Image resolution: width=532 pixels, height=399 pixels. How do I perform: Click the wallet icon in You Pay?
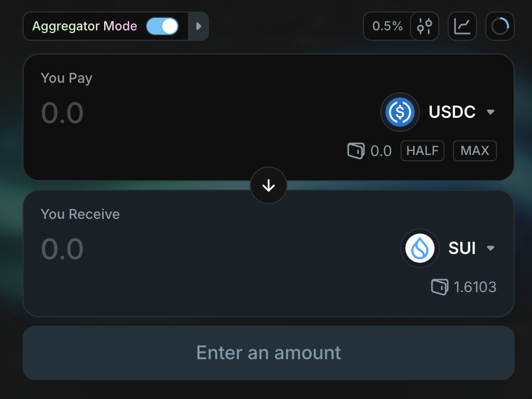point(356,151)
